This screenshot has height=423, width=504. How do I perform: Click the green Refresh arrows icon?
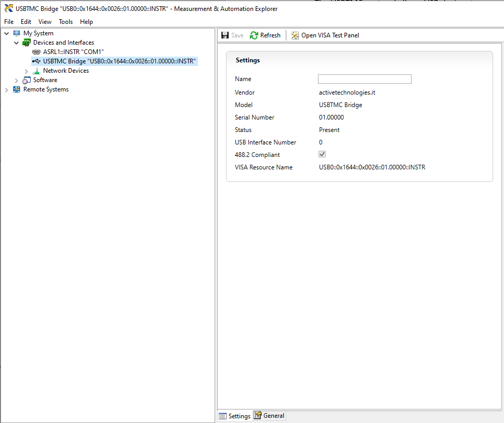[x=254, y=35]
